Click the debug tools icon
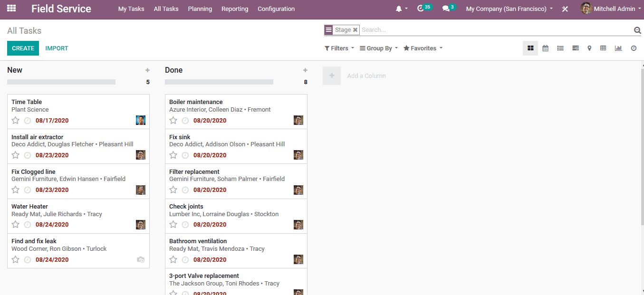644x295 pixels. pos(565,9)
